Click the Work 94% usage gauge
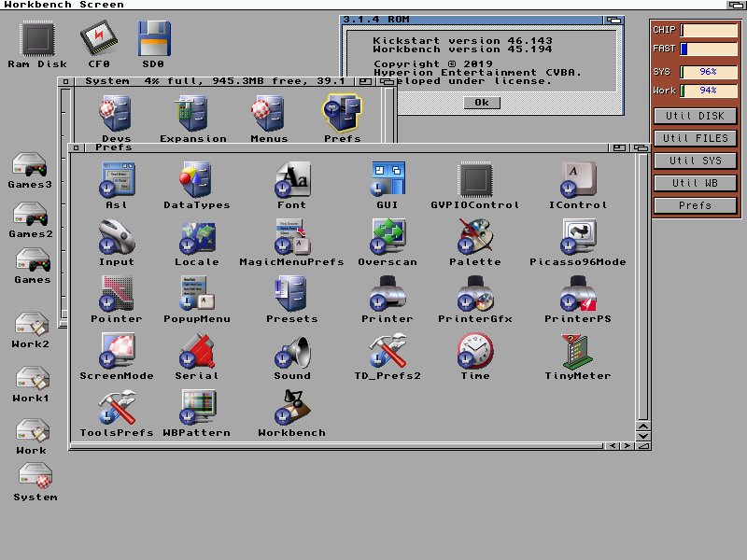Screen dimensions: 747x560 coord(709,91)
